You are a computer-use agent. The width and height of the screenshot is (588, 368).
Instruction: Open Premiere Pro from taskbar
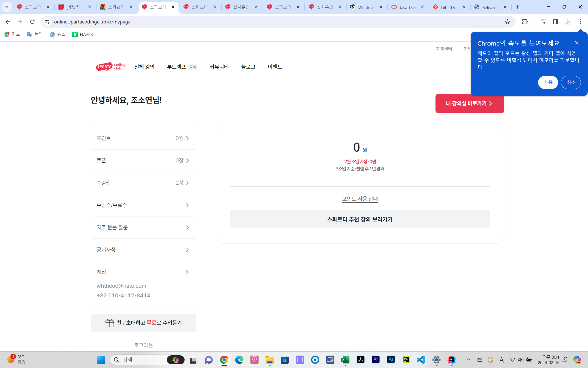click(x=376, y=359)
